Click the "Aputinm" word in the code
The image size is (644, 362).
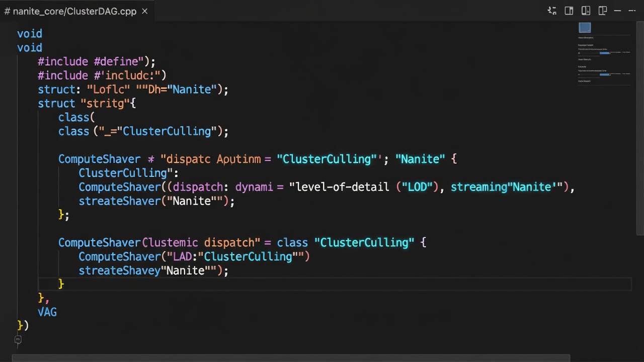[x=238, y=159]
